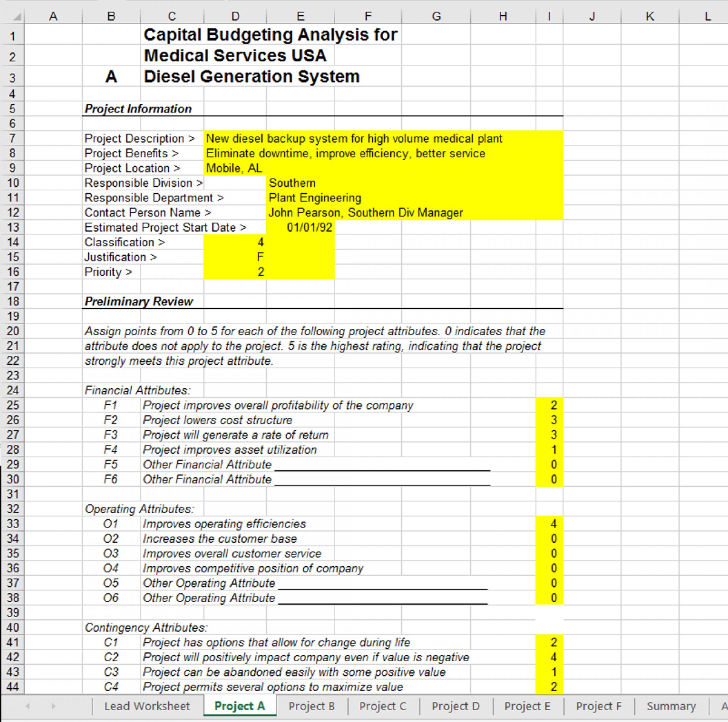Viewport: 728px width, 722px height.
Task: Select the F3 rate of return score
Action: pyautogui.click(x=549, y=435)
